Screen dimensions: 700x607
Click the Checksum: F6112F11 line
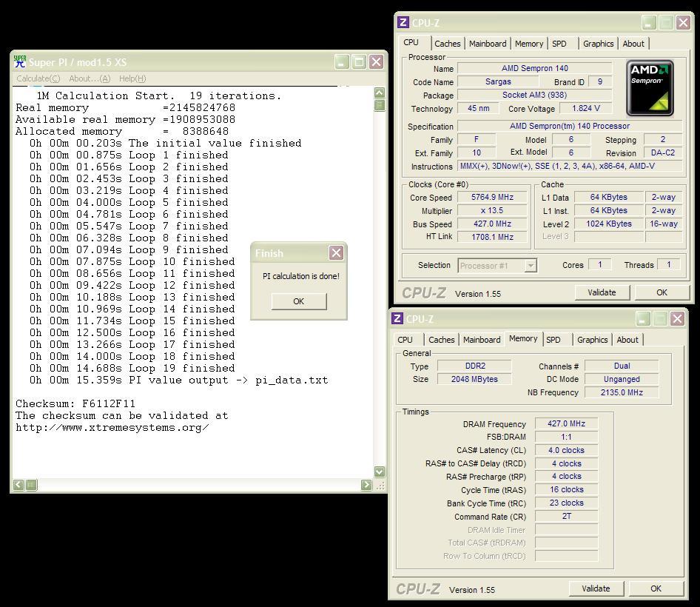[x=75, y=403]
